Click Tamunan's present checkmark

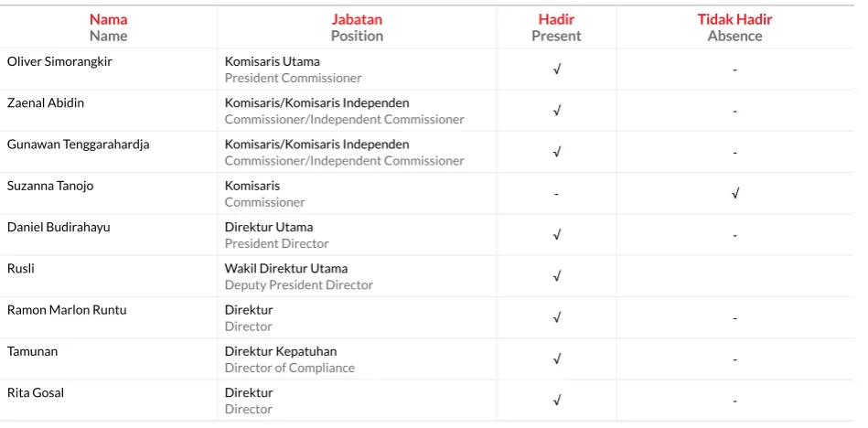(x=557, y=359)
